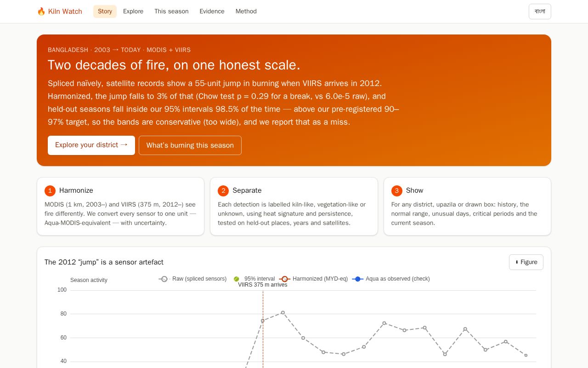
Task: Go to the Explore tab
Action: (x=133, y=11)
